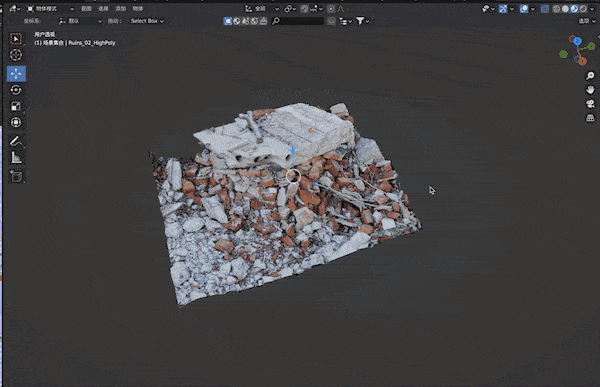This screenshot has width=600, height=387.
Task: Activate the Rotate tool
Action: click(16, 90)
